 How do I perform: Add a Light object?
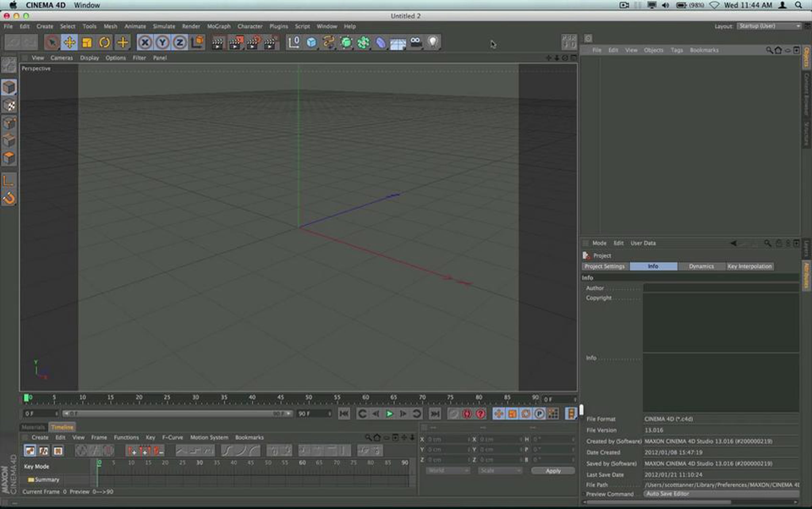(433, 43)
